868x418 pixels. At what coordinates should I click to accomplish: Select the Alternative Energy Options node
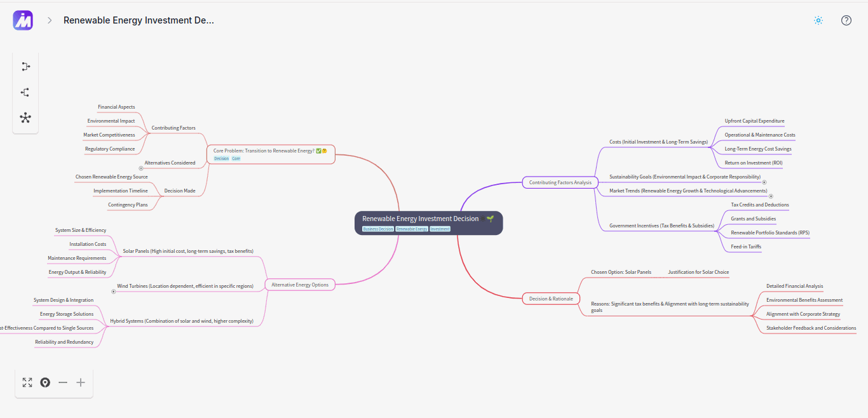tap(300, 285)
